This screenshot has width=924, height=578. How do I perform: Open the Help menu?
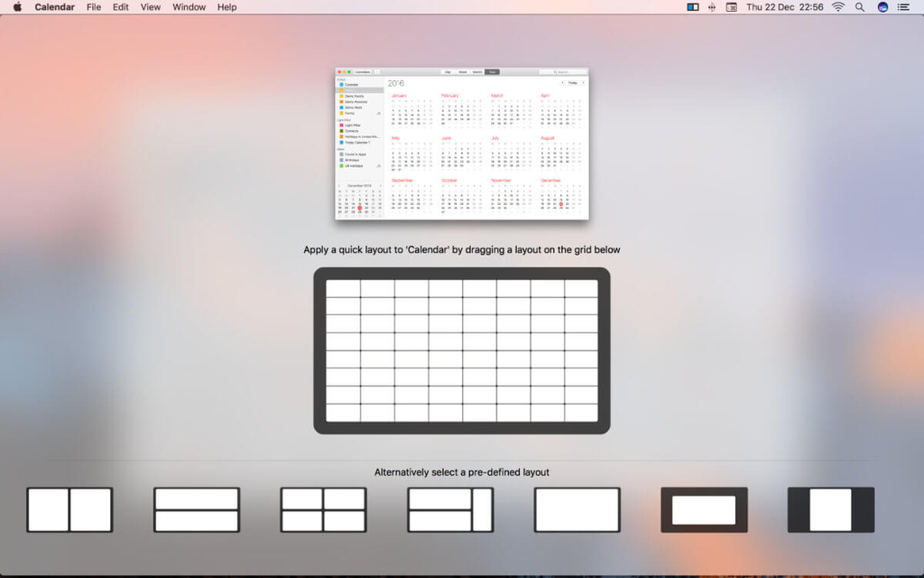point(227,7)
